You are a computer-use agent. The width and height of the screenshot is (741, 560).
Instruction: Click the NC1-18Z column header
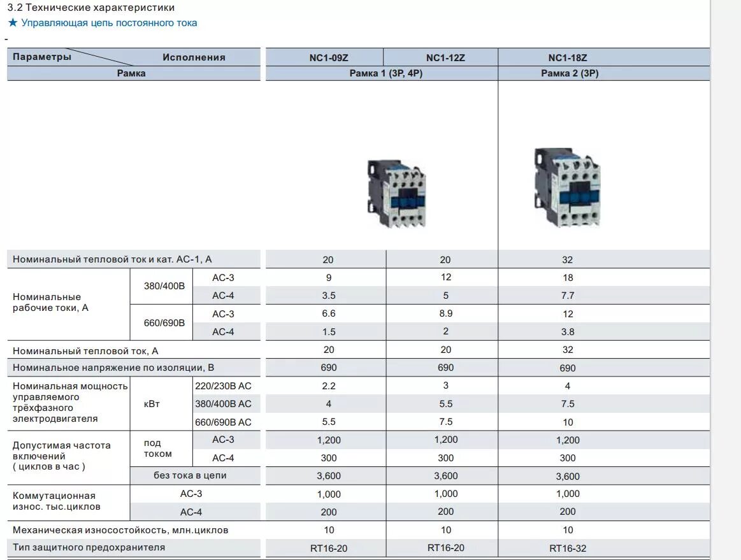568,57
